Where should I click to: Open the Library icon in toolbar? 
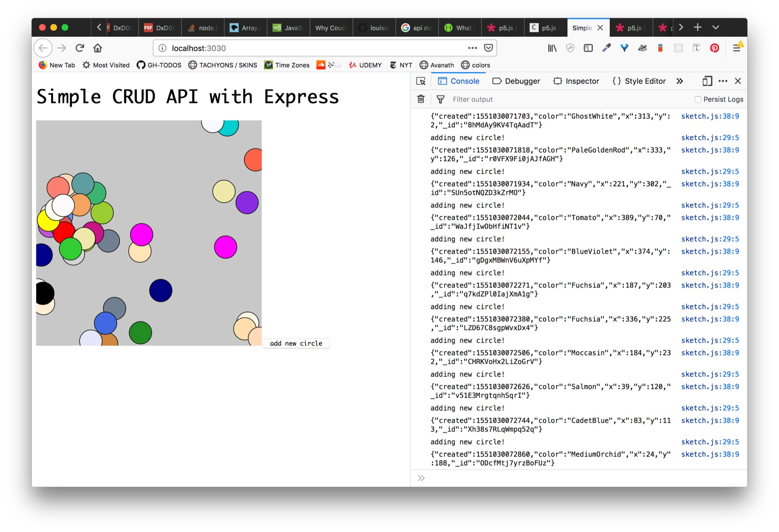(x=552, y=48)
